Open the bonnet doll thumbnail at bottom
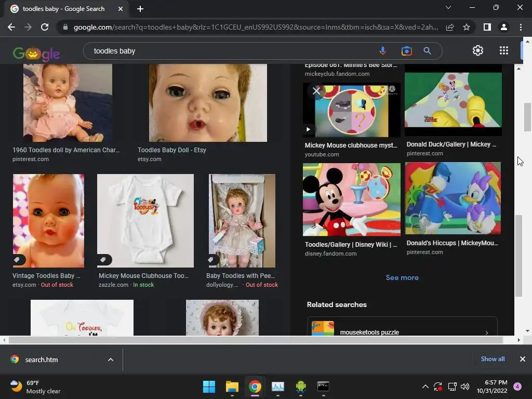This screenshot has height=399, width=532. [x=222, y=317]
